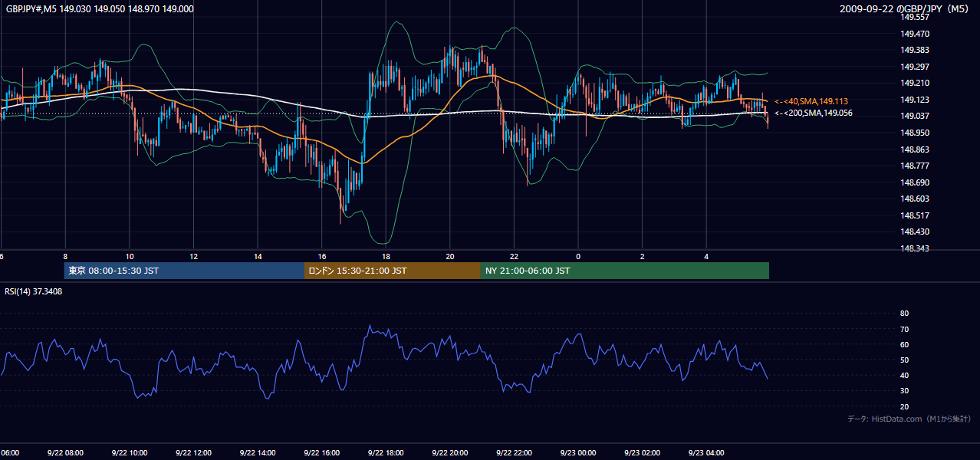
Task: Click RSI axis level 60
Action: point(904,344)
